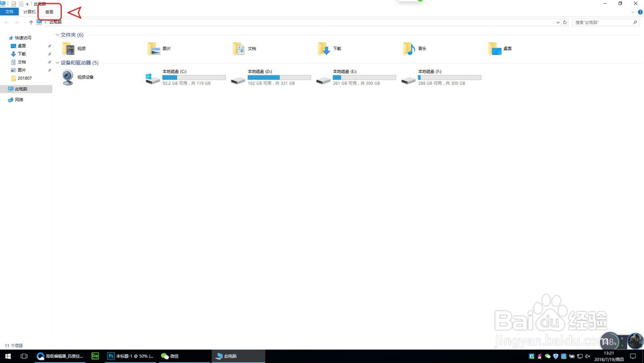The image size is (644, 363).
Task: Collapse the 设备和驱动器 (5) group
Action: click(57, 63)
